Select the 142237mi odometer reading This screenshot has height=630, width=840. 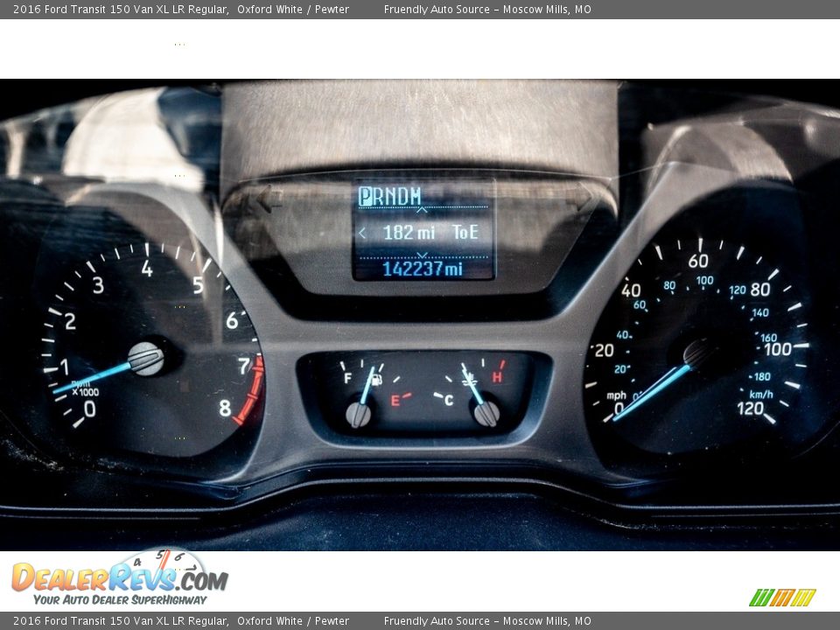(422, 269)
